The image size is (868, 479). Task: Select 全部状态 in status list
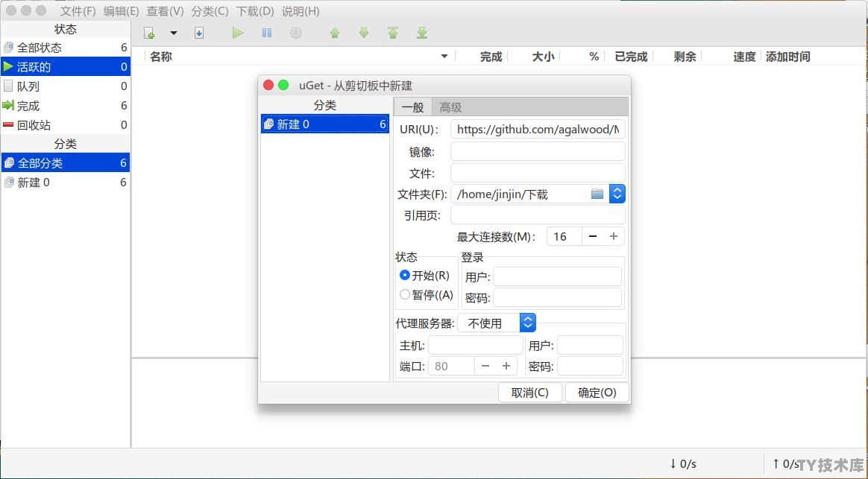tap(66, 48)
